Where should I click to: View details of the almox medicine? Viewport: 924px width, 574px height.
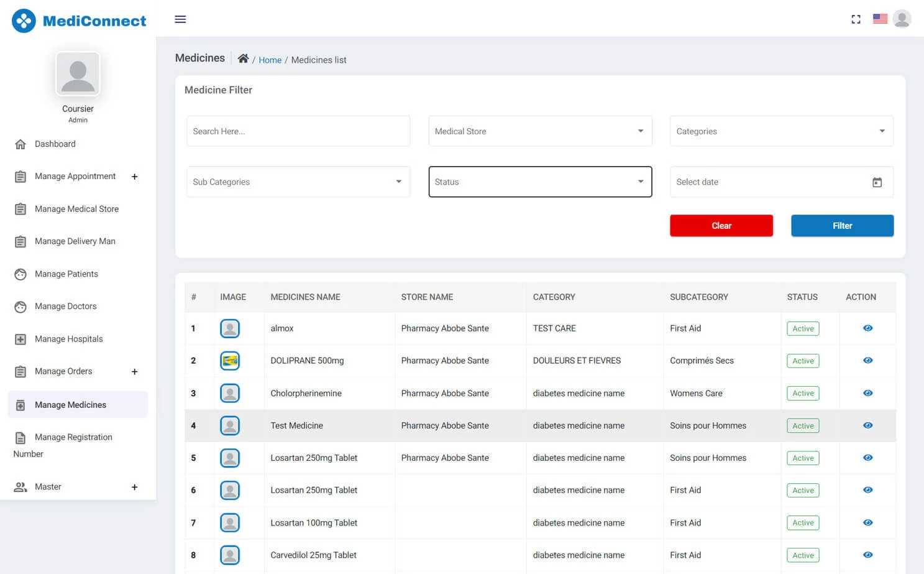(867, 328)
